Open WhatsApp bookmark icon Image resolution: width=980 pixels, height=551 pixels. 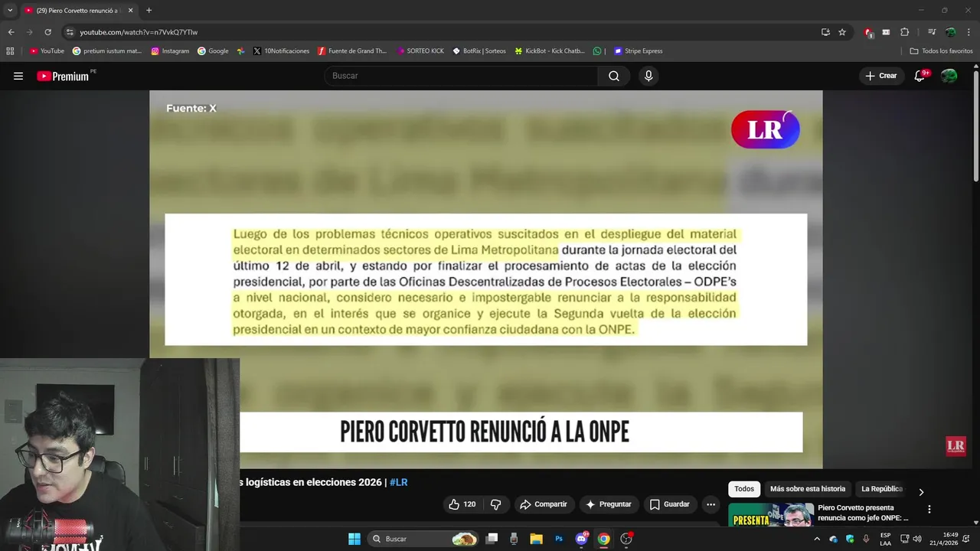coord(597,51)
